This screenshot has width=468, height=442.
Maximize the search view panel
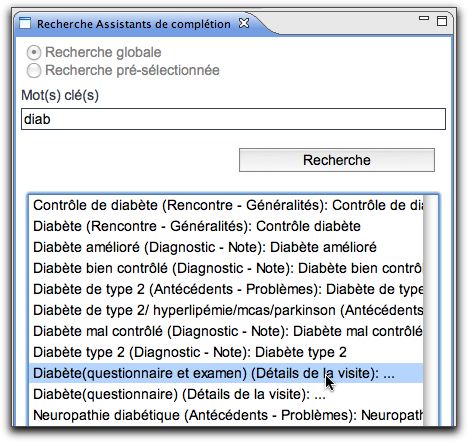point(442,21)
